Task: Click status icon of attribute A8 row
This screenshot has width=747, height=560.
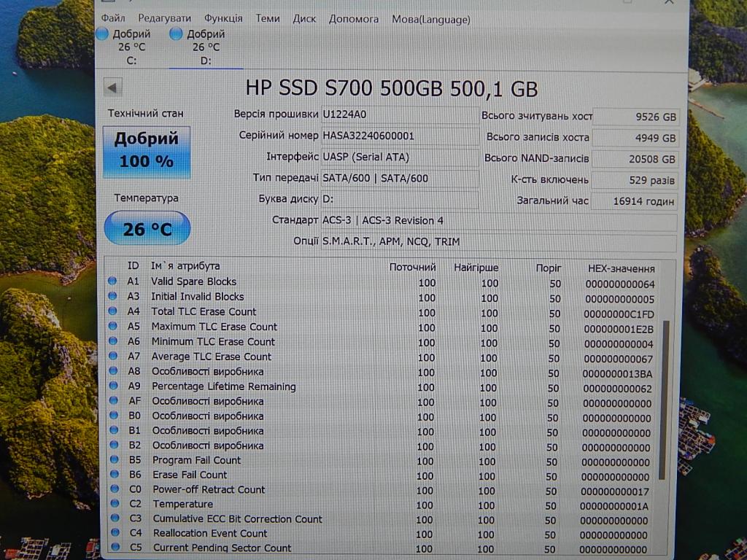Action: coord(113,370)
